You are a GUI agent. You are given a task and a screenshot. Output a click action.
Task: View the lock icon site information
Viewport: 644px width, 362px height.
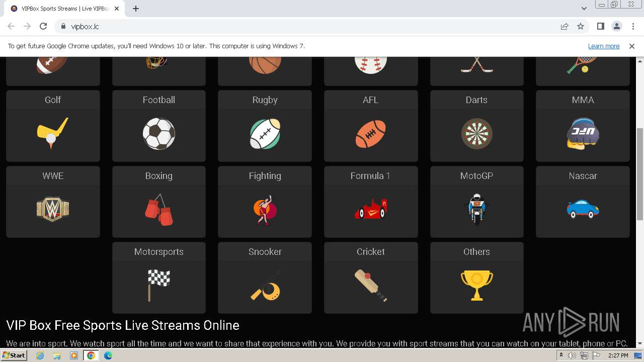click(x=63, y=27)
